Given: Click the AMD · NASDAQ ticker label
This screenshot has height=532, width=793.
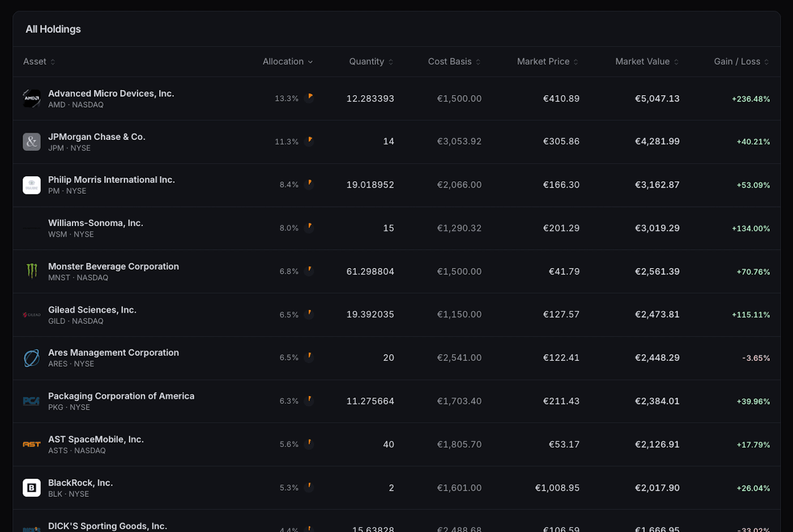Looking at the screenshot, I should 76,105.
